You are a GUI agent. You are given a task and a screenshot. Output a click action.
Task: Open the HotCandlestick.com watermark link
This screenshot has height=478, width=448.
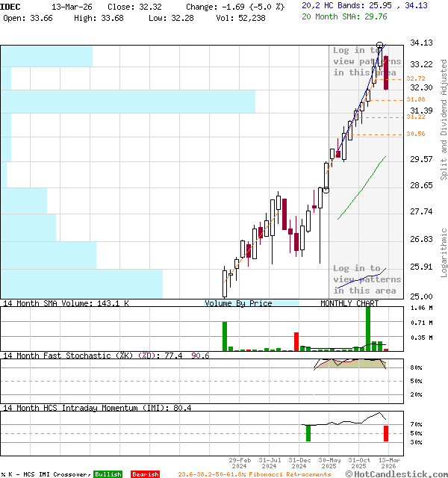click(396, 474)
